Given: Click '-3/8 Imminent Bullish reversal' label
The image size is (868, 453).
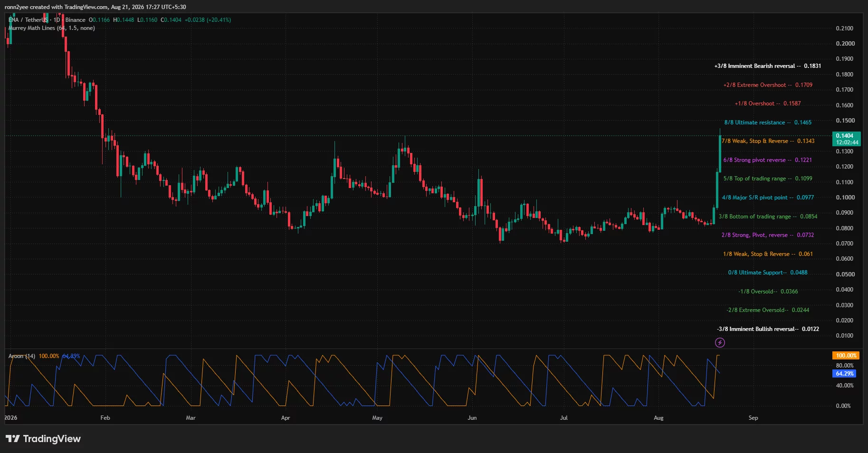Looking at the screenshot, I should (x=768, y=329).
